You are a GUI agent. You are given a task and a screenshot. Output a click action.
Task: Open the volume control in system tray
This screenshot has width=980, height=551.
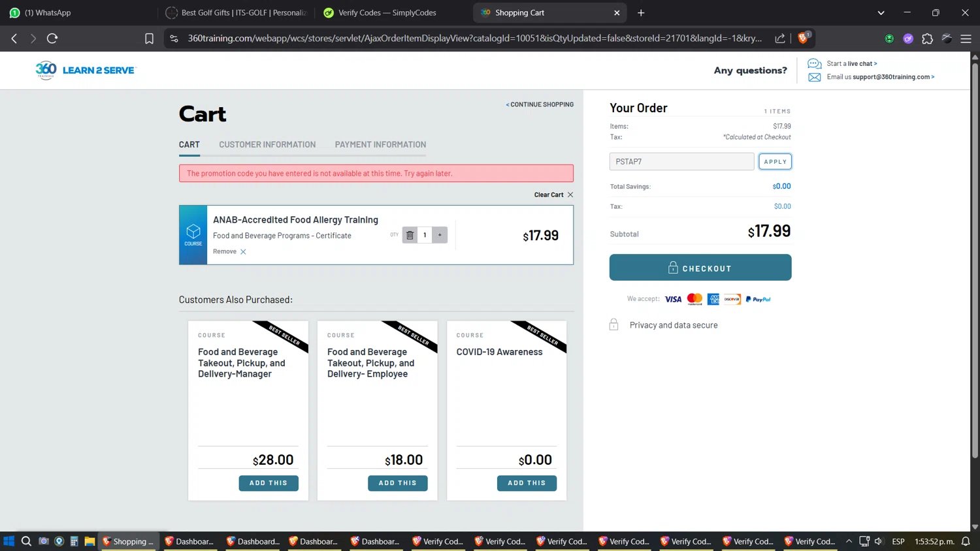[x=879, y=541]
